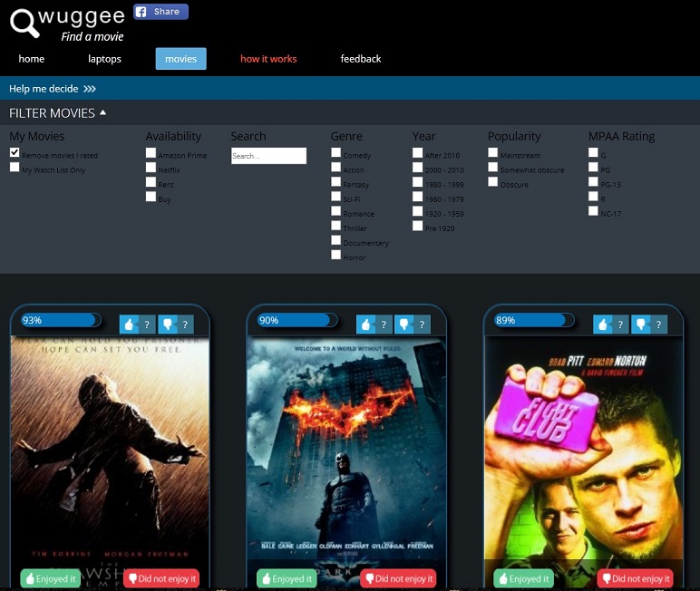Check the Obscure popularity box
700x591 pixels.
pos(493,181)
